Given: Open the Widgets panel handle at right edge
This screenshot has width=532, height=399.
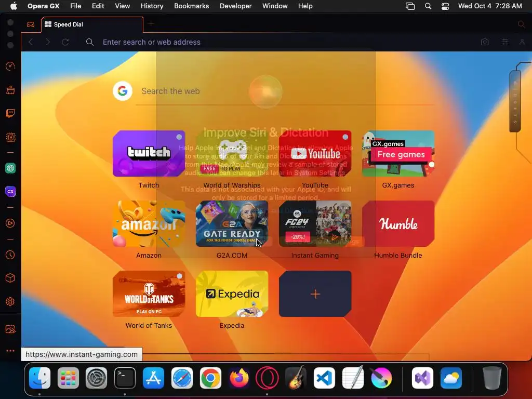Looking at the screenshot, I should point(515,102).
